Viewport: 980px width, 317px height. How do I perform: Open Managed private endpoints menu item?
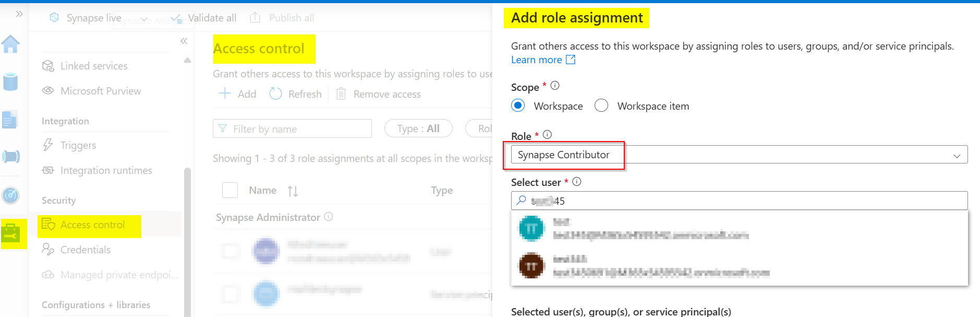pyautogui.click(x=119, y=275)
